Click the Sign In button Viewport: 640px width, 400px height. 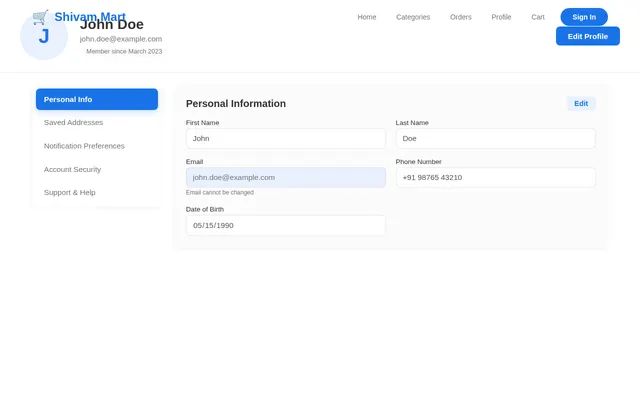tap(584, 17)
